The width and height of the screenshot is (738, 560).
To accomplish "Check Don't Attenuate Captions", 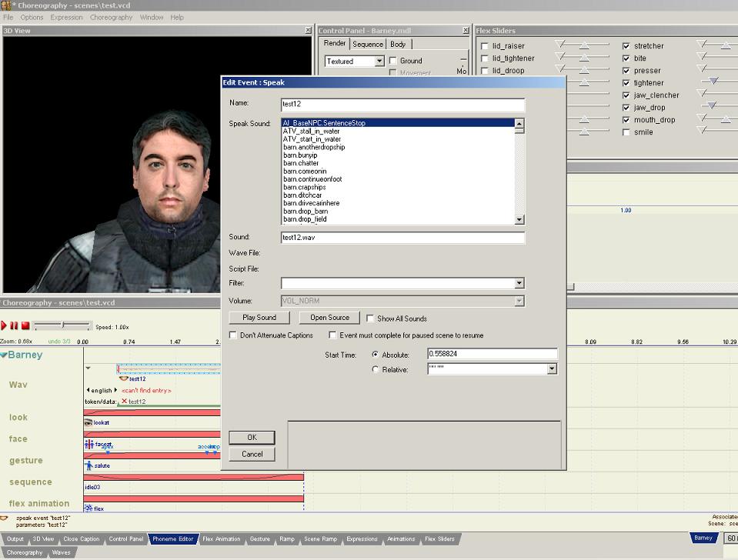I will 233,335.
